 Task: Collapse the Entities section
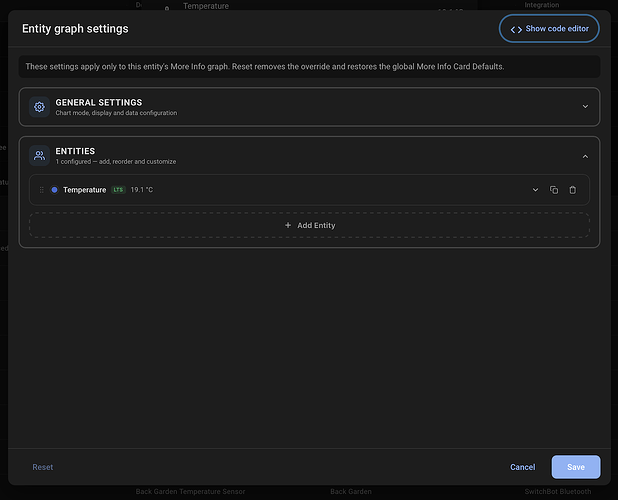(585, 156)
